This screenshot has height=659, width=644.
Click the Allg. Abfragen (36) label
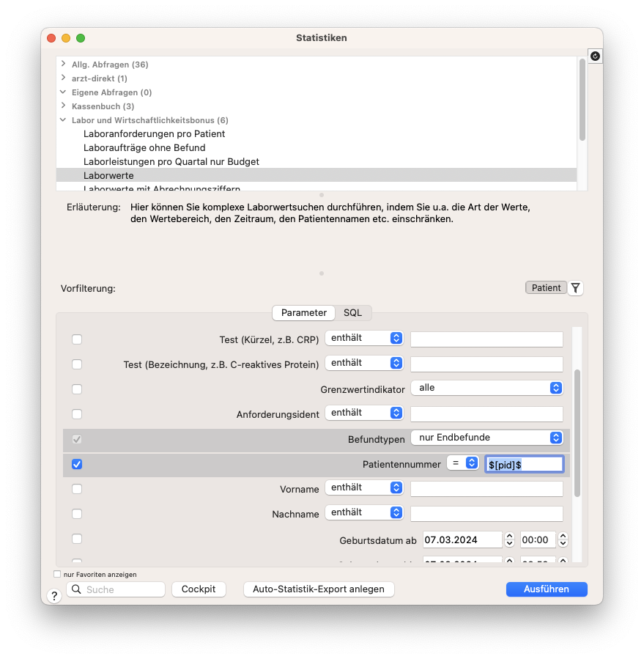[x=110, y=65]
